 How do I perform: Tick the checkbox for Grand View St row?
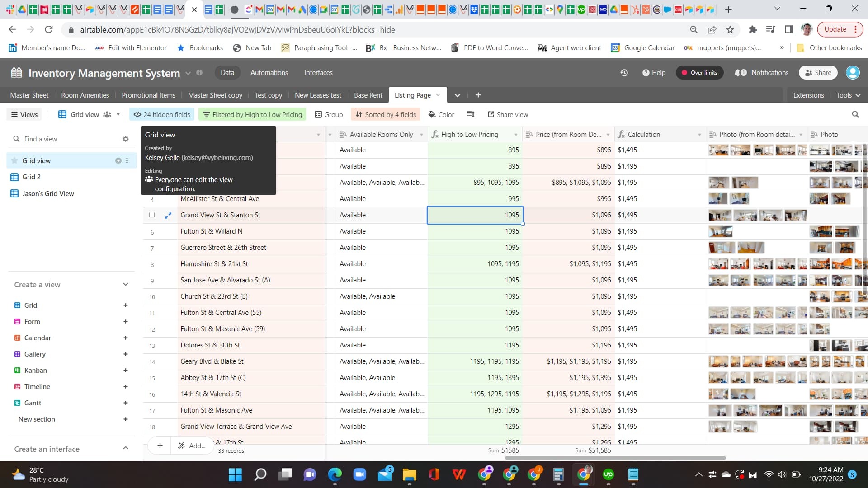coord(152,215)
